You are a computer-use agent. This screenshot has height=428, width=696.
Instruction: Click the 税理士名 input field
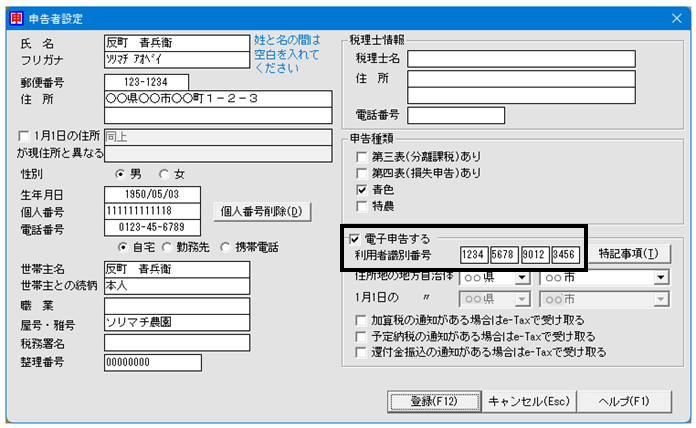tap(522, 59)
